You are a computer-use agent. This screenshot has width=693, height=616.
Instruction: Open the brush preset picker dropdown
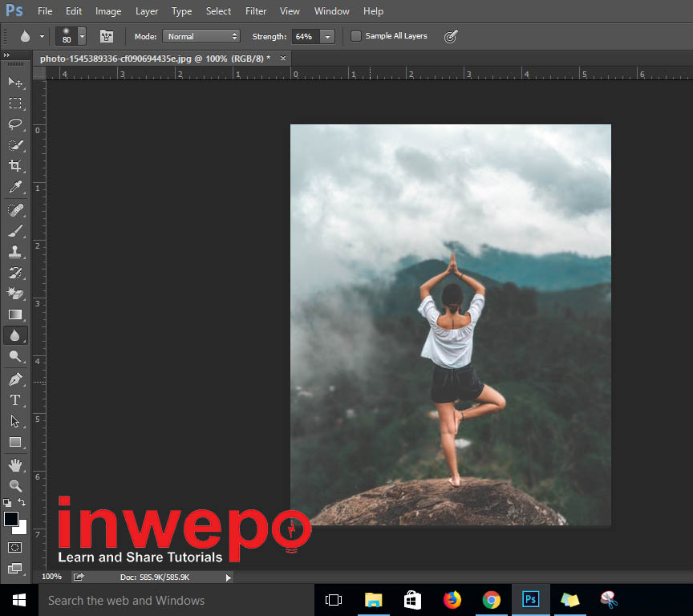(82, 36)
